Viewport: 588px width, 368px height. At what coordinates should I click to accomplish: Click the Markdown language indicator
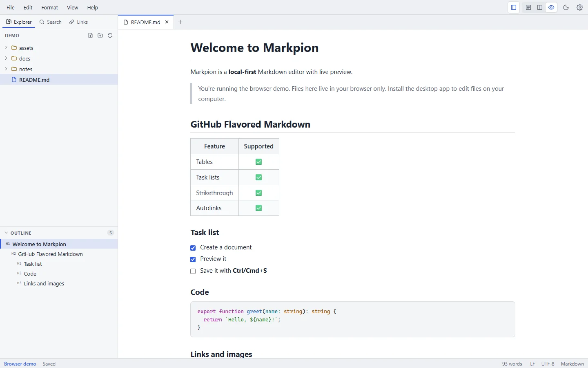coord(572,364)
